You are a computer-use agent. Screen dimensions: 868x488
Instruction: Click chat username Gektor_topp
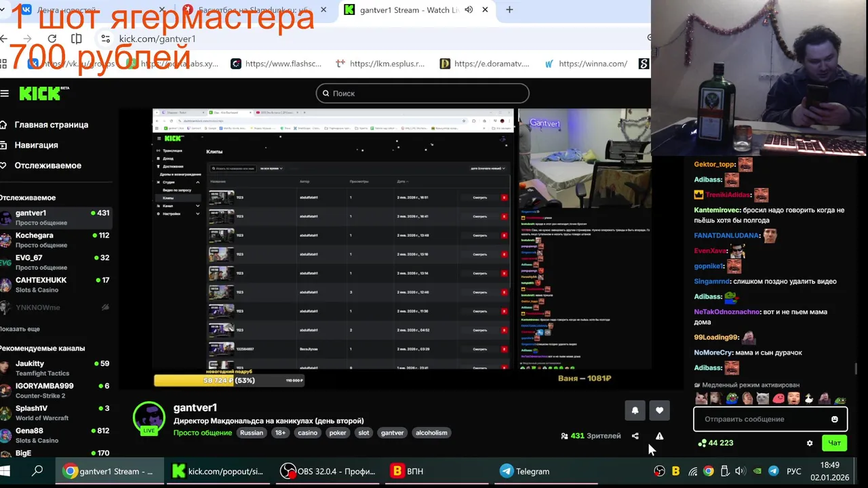tap(715, 164)
